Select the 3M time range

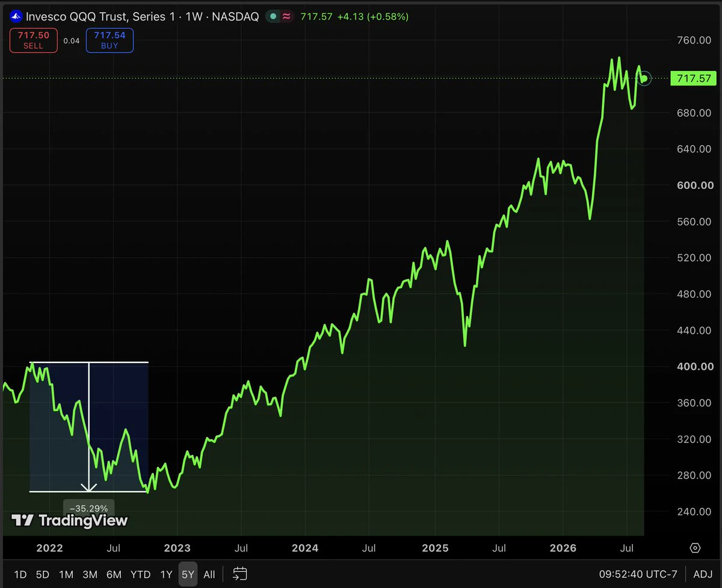(x=90, y=574)
